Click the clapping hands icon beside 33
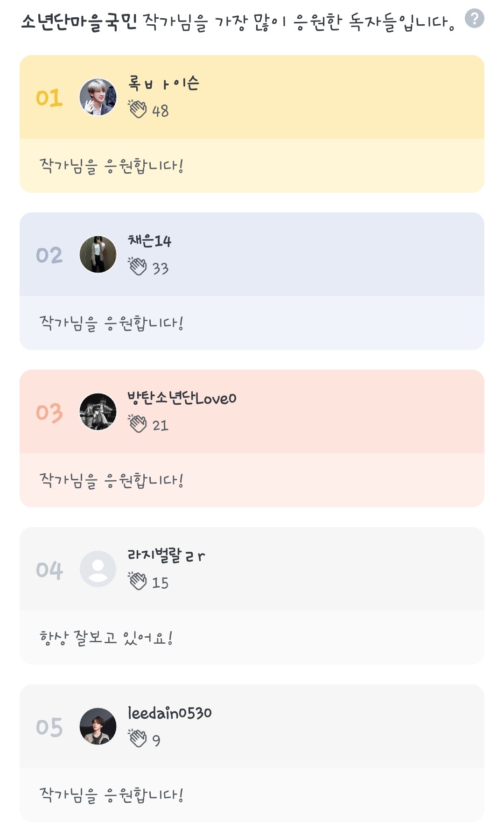The image size is (504, 836). 138,267
